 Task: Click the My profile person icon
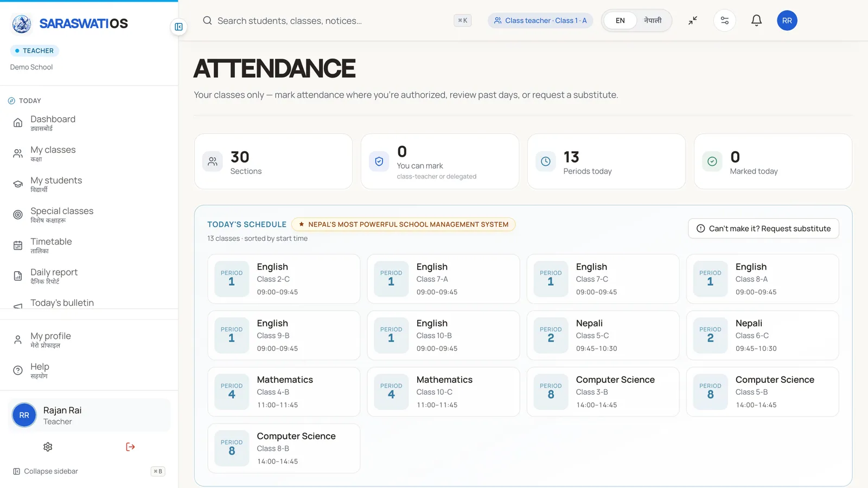coord(18,340)
